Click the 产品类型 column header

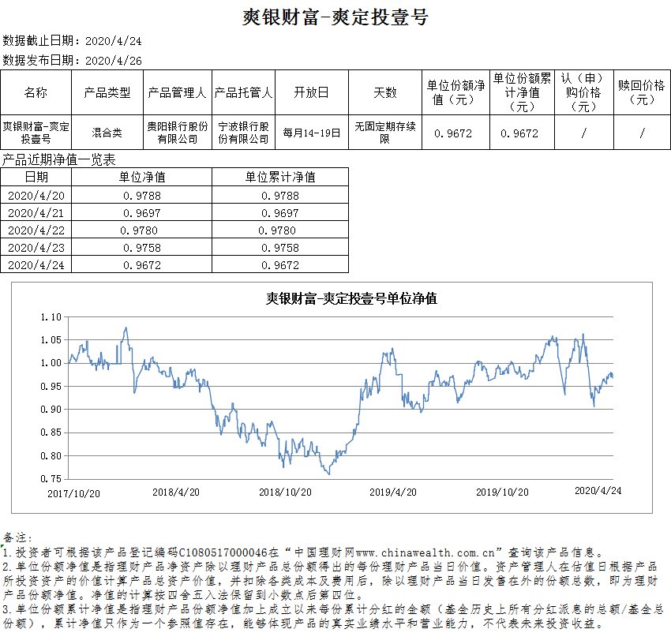(107, 92)
